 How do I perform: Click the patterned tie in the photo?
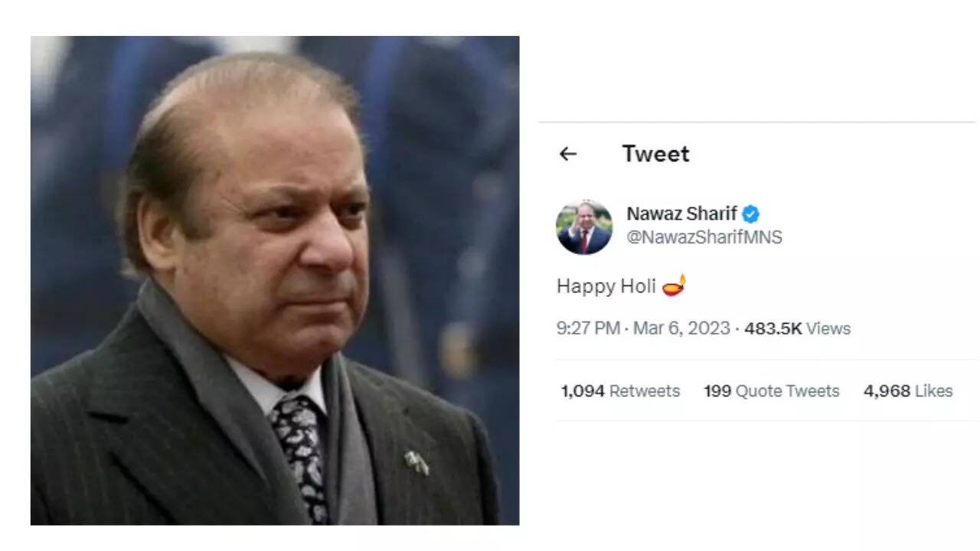[x=301, y=454]
